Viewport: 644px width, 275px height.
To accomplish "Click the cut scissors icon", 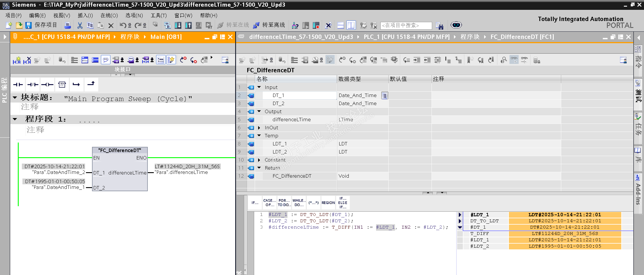I will [80, 25].
